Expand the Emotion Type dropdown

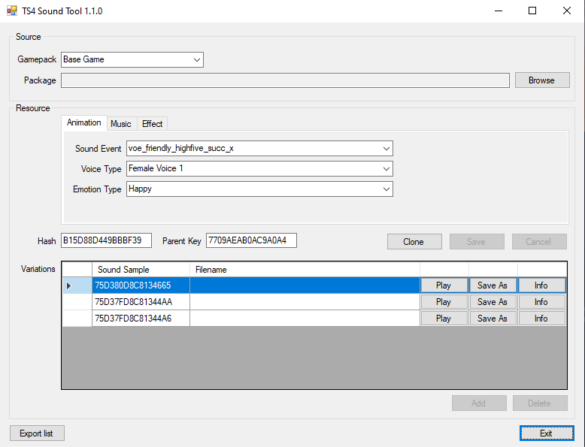pyautogui.click(x=259, y=189)
